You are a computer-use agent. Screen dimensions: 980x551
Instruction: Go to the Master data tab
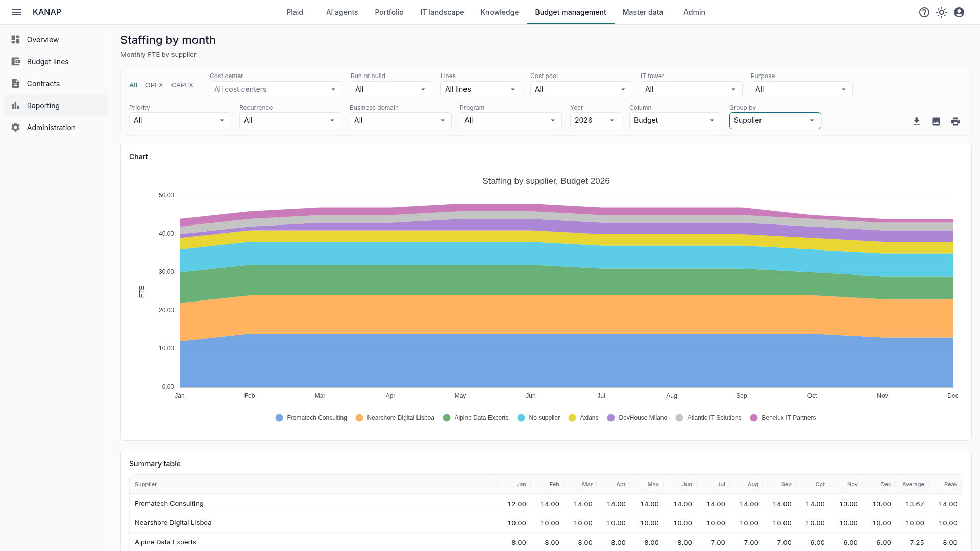pos(643,12)
